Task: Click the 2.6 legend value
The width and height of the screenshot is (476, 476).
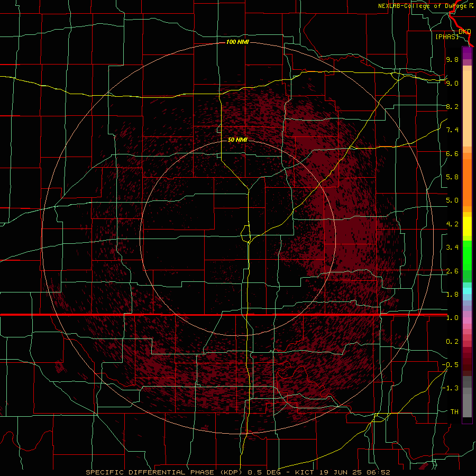Action: coord(452,271)
